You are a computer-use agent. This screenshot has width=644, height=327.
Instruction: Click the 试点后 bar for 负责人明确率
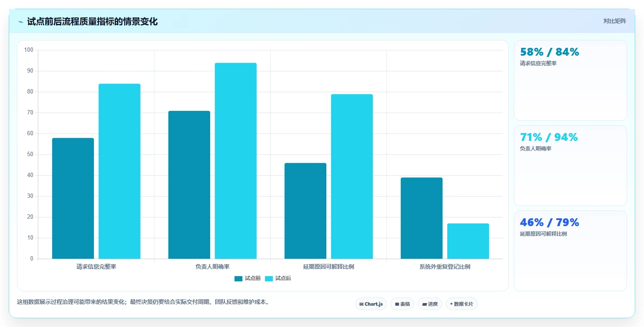pos(236,161)
